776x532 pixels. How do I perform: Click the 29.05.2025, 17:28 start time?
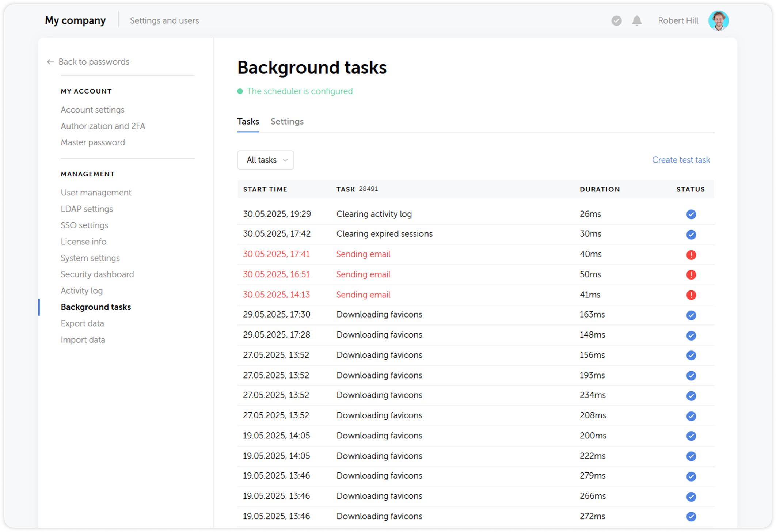tap(277, 335)
